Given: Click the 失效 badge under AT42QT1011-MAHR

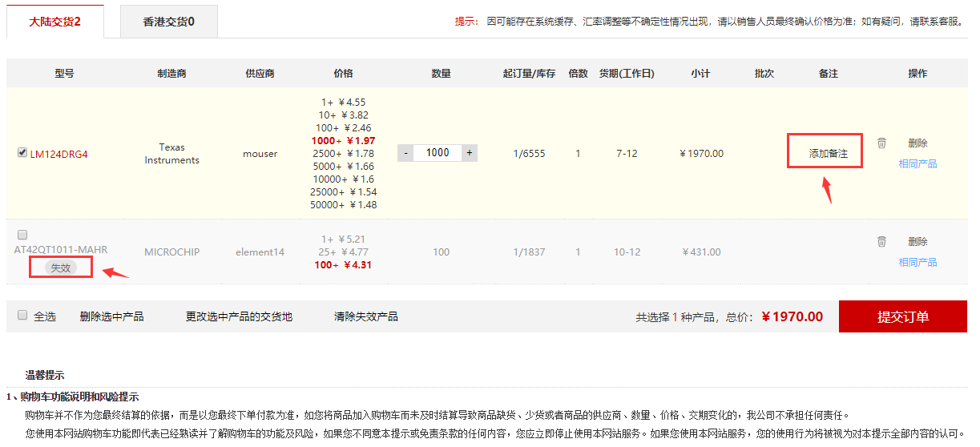Looking at the screenshot, I should click(61, 268).
